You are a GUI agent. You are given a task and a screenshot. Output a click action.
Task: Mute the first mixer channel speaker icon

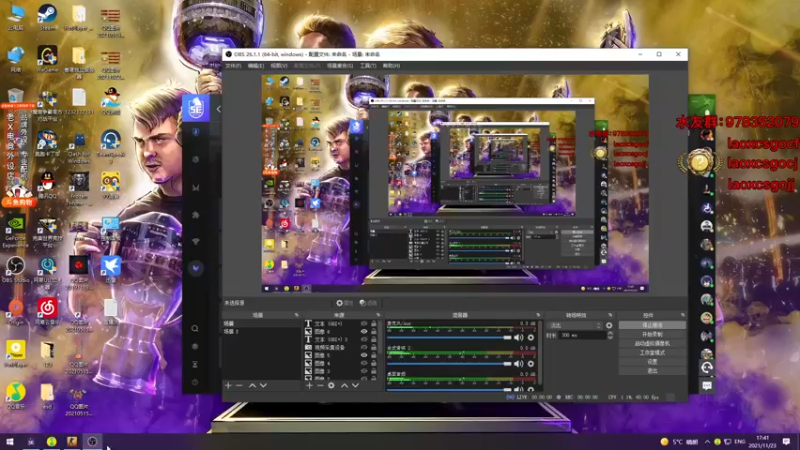click(518, 337)
